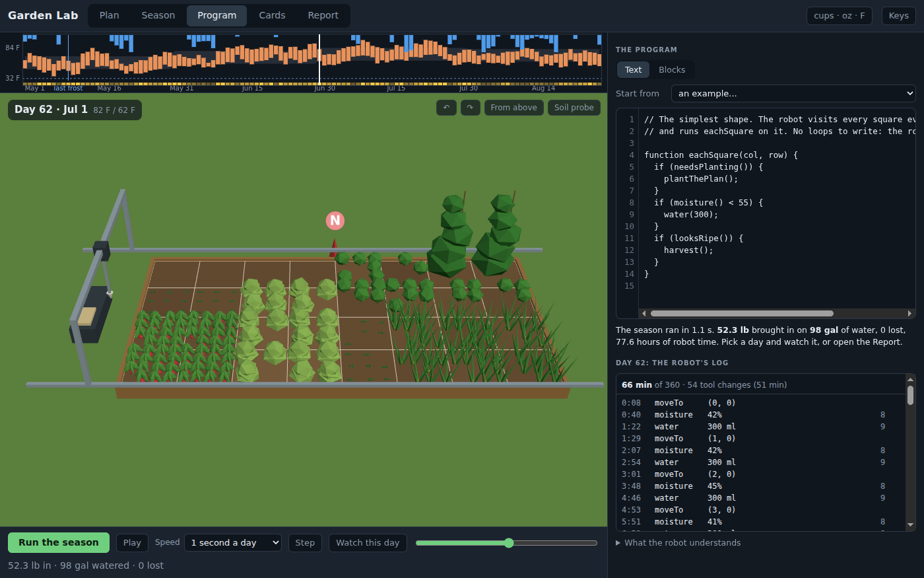
Task: Click code line 'plantThePlan();'
Action: [x=701, y=179]
